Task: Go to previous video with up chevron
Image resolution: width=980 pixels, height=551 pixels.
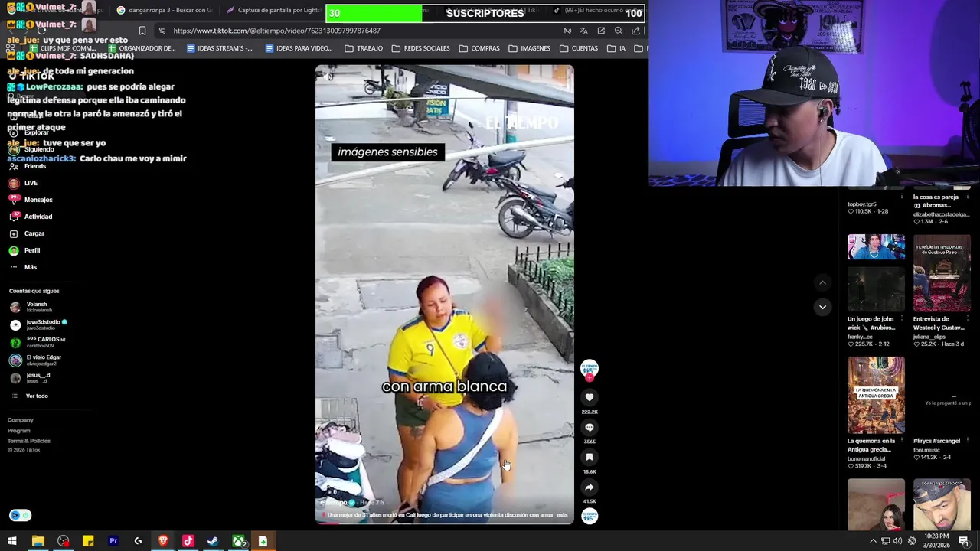Action: [x=822, y=283]
